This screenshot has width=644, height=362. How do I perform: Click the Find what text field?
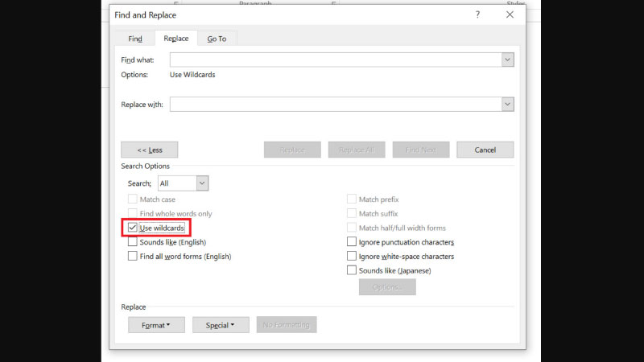click(x=335, y=60)
